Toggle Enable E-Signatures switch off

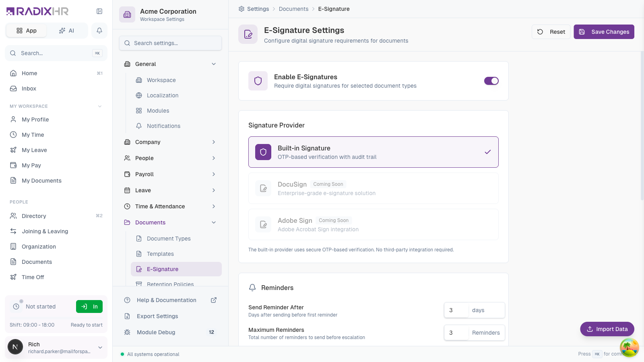tap(491, 81)
